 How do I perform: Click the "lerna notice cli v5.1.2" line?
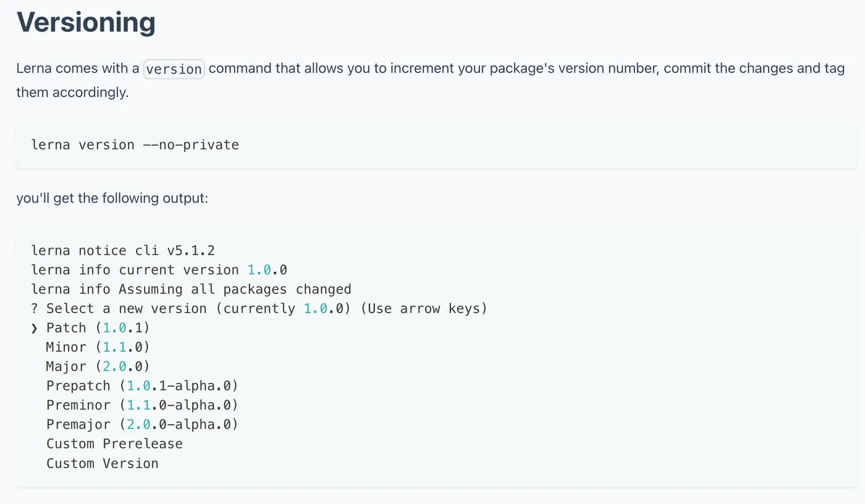click(x=123, y=251)
